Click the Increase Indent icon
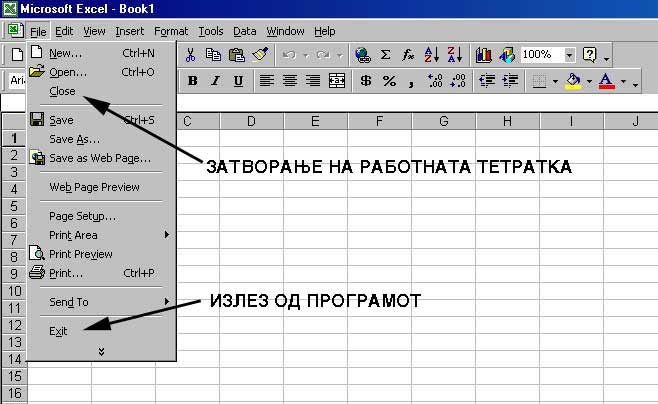This screenshot has height=404, width=658. pos(510,81)
